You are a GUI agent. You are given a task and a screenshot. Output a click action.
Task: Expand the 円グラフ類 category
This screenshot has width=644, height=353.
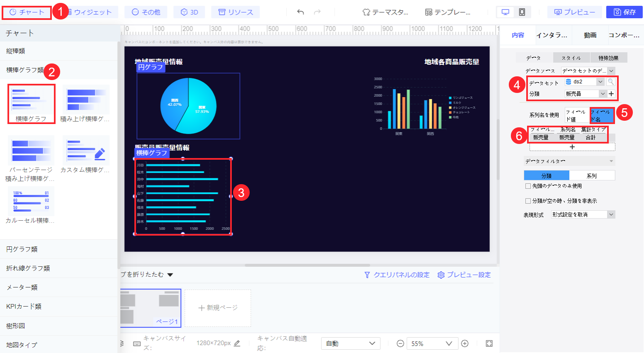[x=58, y=249]
